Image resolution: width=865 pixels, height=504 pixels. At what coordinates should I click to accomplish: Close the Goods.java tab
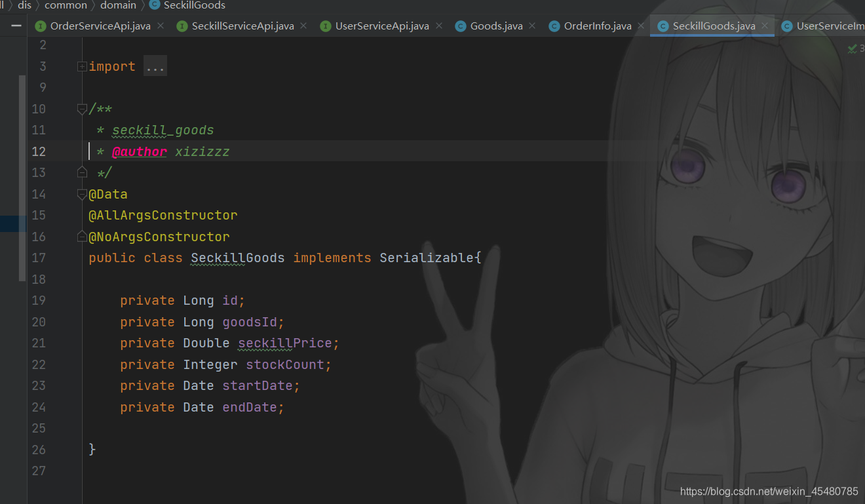tap(532, 26)
